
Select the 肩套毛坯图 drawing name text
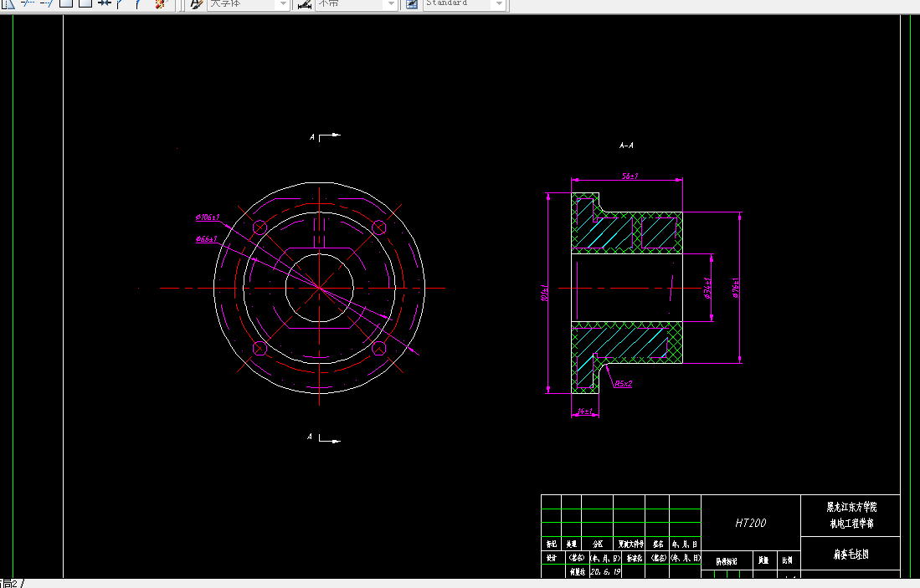(851, 554)
